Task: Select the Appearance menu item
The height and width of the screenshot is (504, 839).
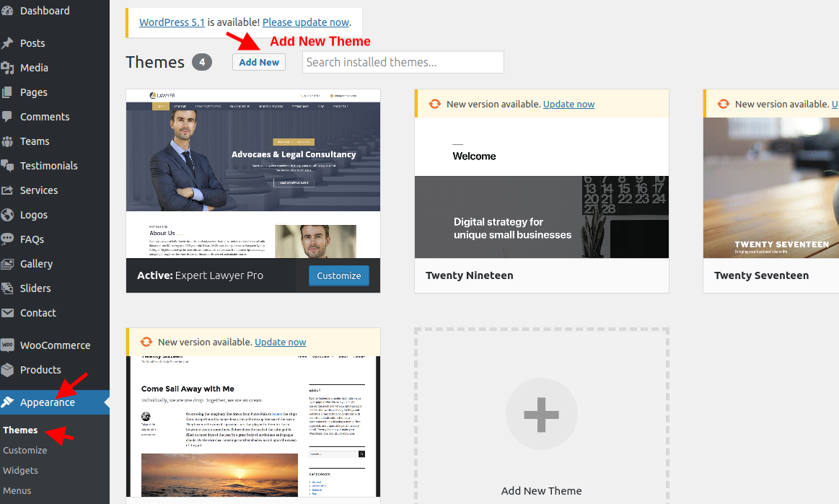Action: [x=48, y=402]
